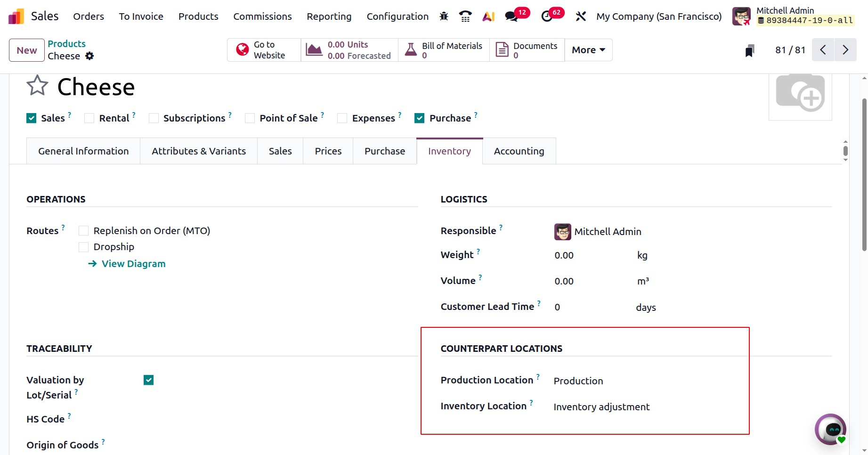Open the company switcher My Company (San Francisco)
This screenshot has width=868, height=455.
(658, 16)
